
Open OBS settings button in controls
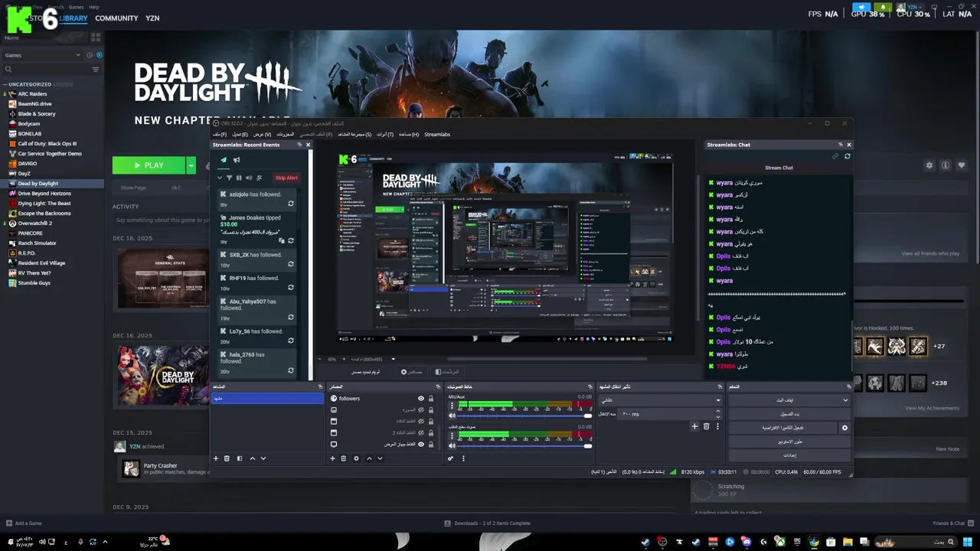pyautogui.click(x=789, y=455)
